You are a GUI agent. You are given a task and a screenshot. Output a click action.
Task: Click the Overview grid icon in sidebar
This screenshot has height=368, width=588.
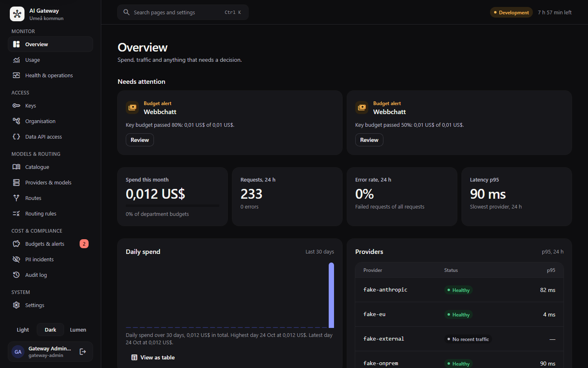[x=16, y=44]
